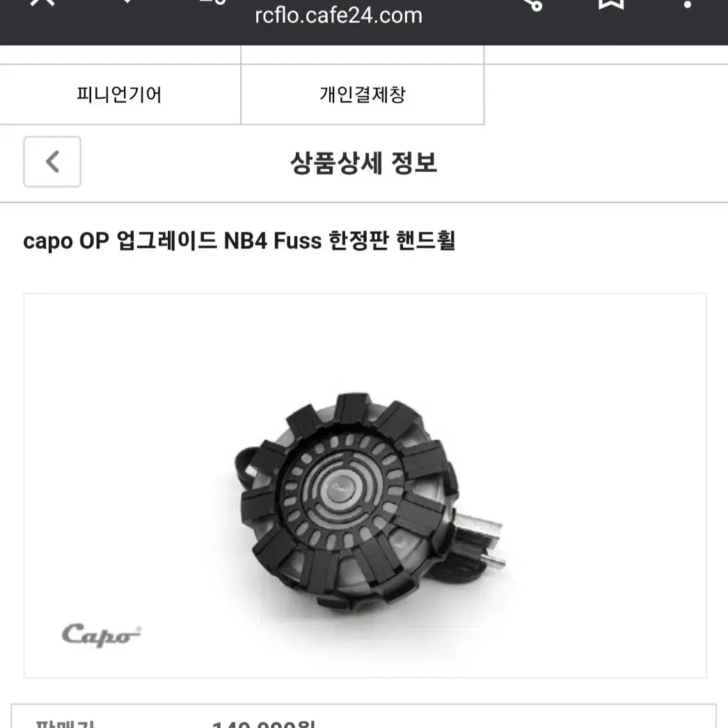Image resolution: width=728 pixels, height=728 pixels.
Task: Open the three-dot overflow menu
Action: [688, 3]
